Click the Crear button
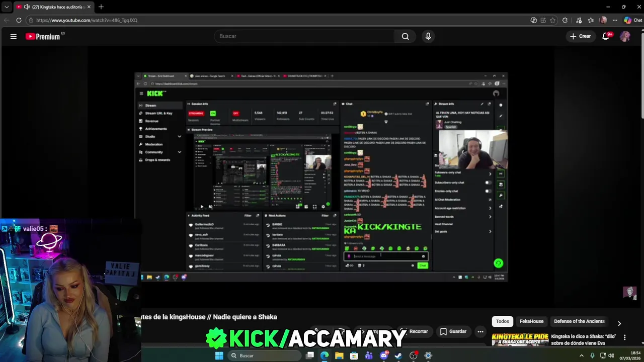This screenshot has width=644, height=362. (580, 36)
